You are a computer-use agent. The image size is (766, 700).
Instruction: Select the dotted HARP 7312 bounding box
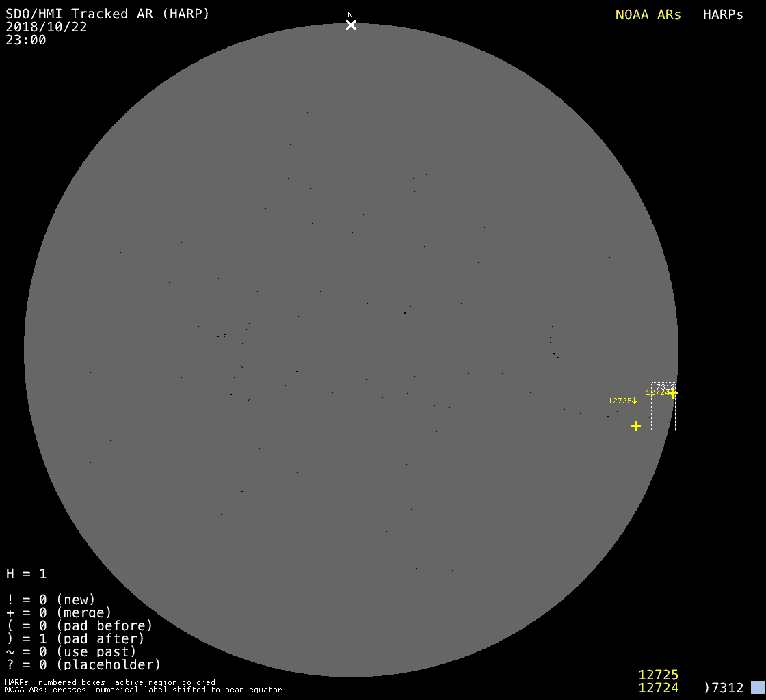(663, 417)
